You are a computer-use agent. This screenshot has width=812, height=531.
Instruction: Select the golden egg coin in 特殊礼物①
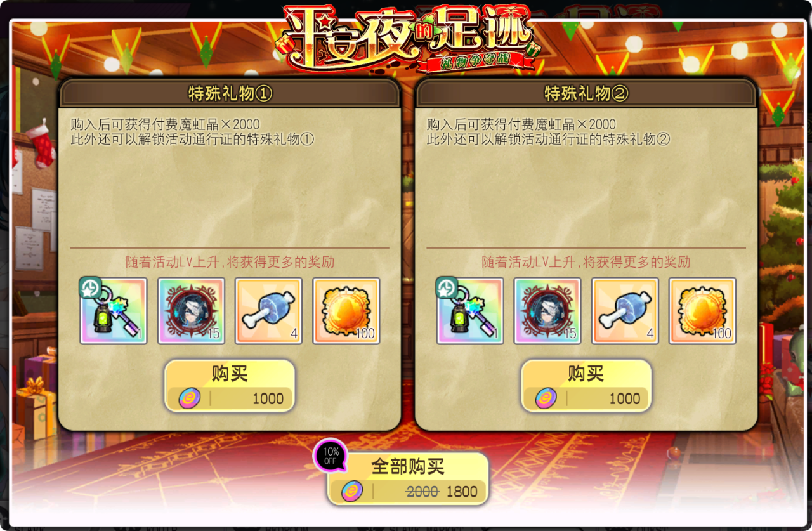[346, 311]
